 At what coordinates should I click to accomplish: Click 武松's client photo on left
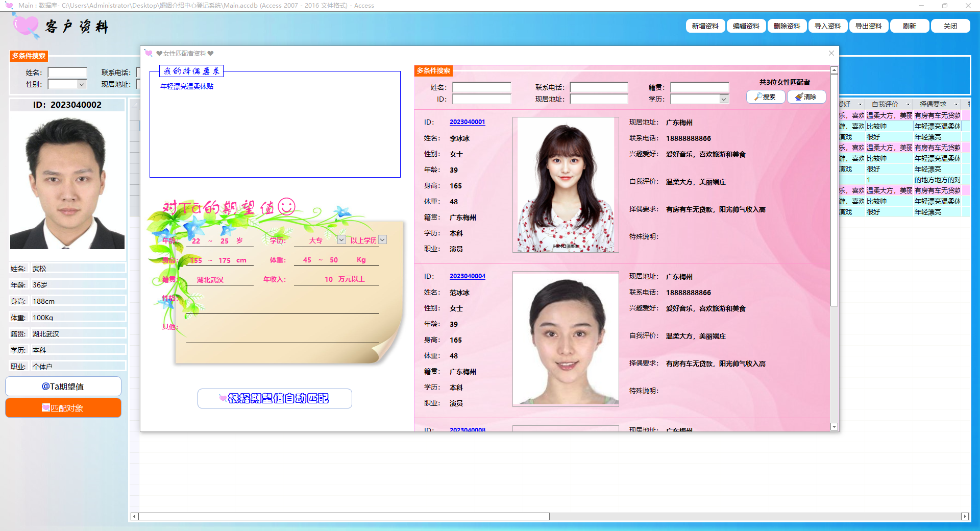point(67,182)
